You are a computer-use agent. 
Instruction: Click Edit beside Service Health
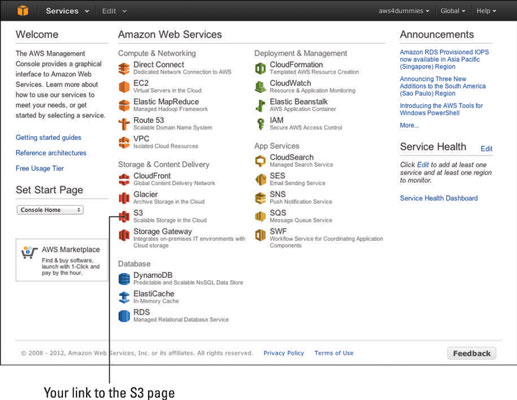[486, 149]
